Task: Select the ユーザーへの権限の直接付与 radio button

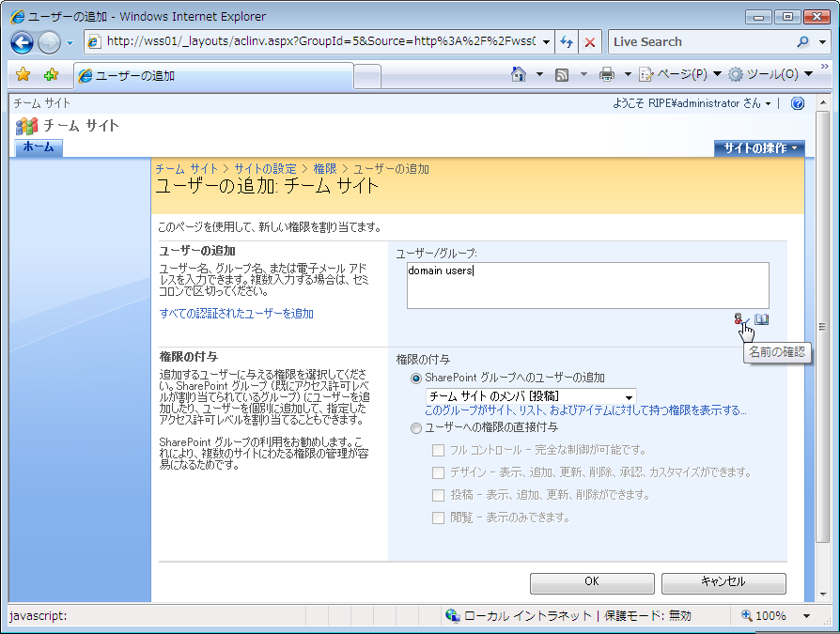Action: tap(417, 428)
